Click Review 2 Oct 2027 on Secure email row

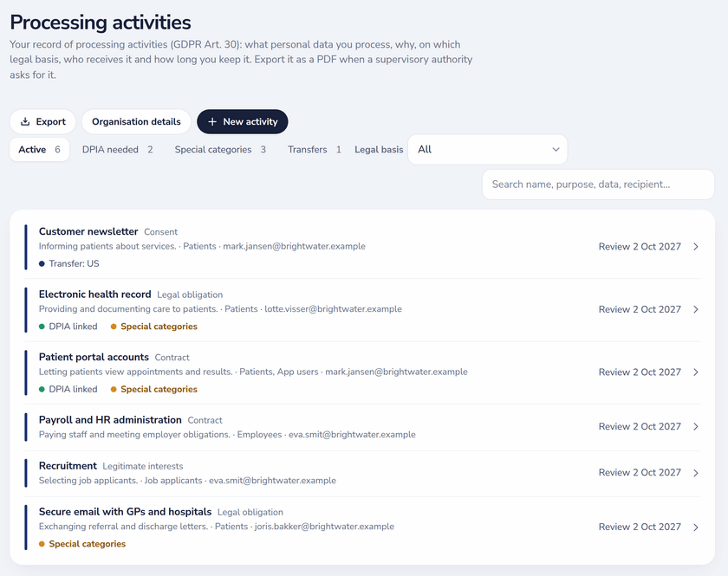[x=640, y=527]
